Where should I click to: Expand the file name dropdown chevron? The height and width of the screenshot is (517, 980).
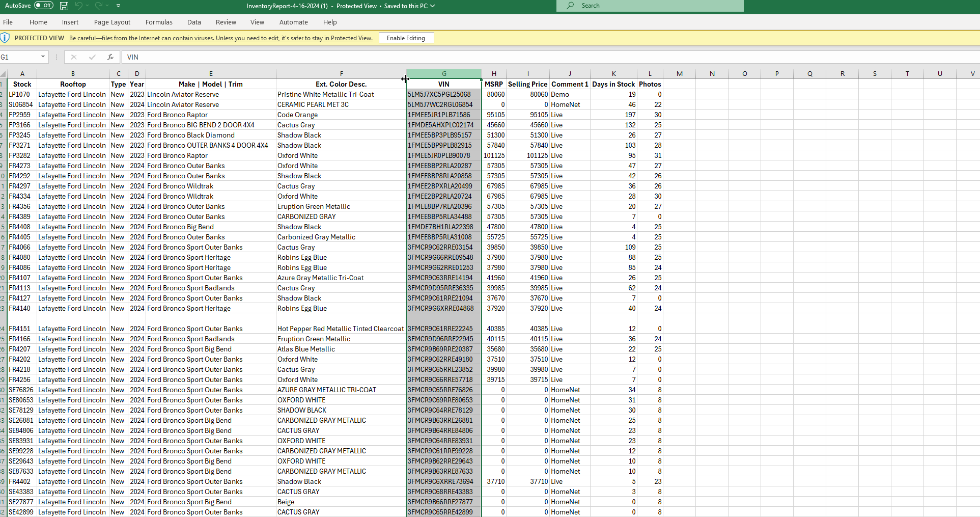433,6
